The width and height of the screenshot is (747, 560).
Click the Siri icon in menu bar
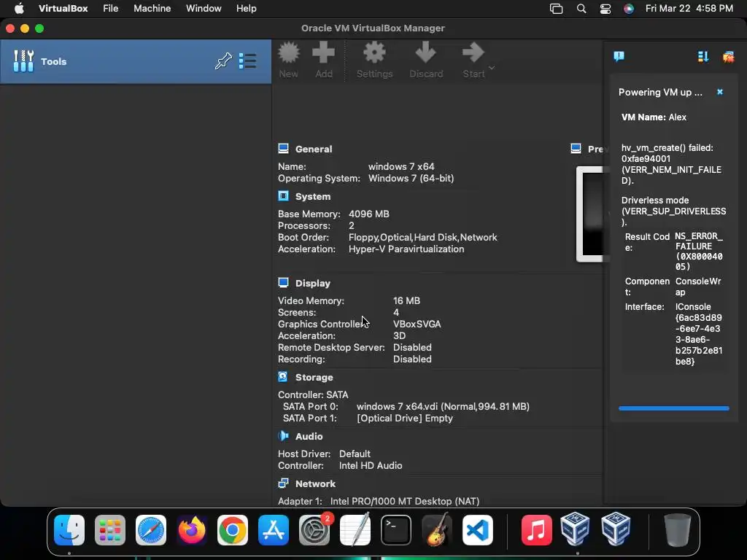[x=629, y=9]
